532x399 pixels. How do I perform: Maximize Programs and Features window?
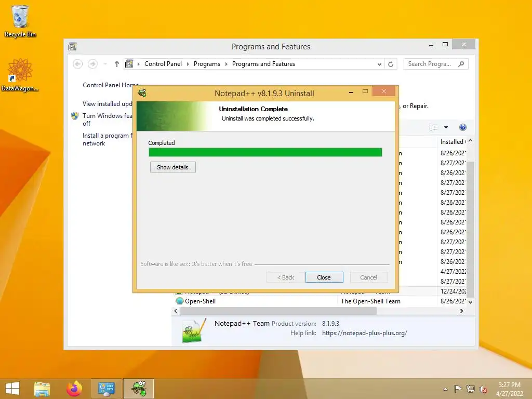[x=445, y=45]
